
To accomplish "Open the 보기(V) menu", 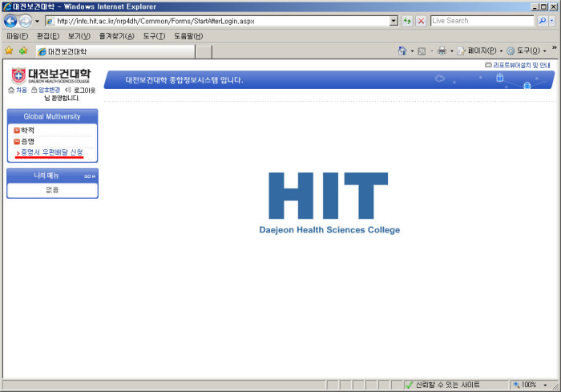I will pos(79,36).
